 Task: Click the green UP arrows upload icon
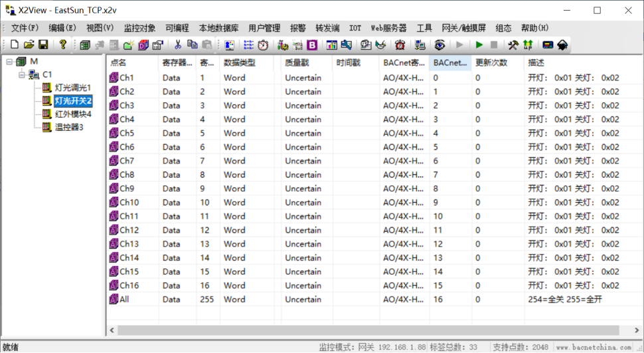coord(528,45)
